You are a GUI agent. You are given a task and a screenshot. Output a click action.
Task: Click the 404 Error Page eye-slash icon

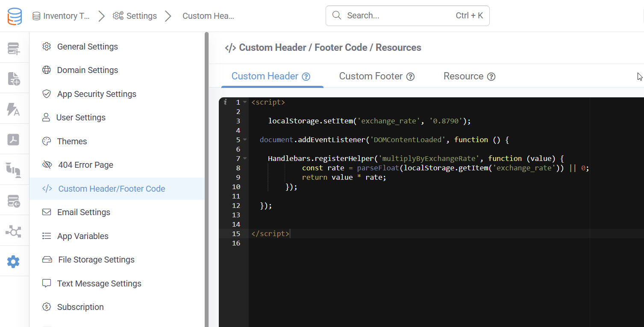coord(47,165)
